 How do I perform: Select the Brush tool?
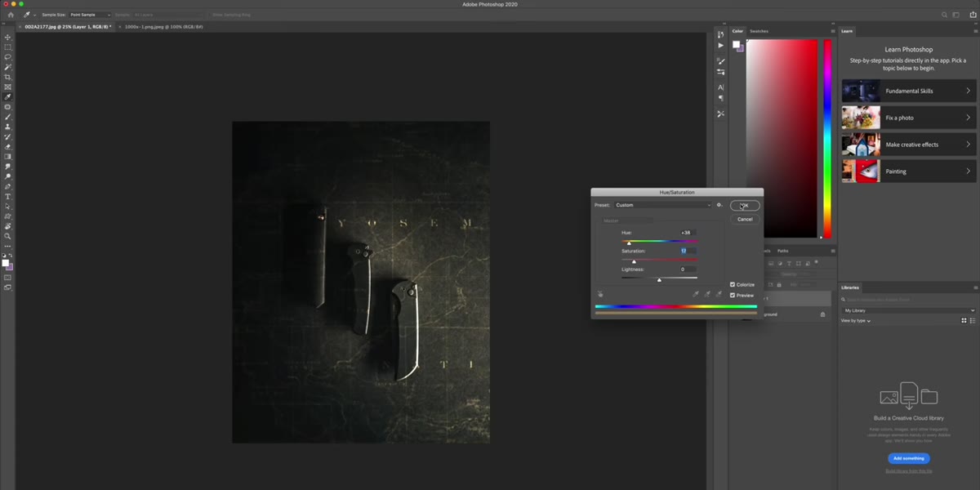coord(8,117)
